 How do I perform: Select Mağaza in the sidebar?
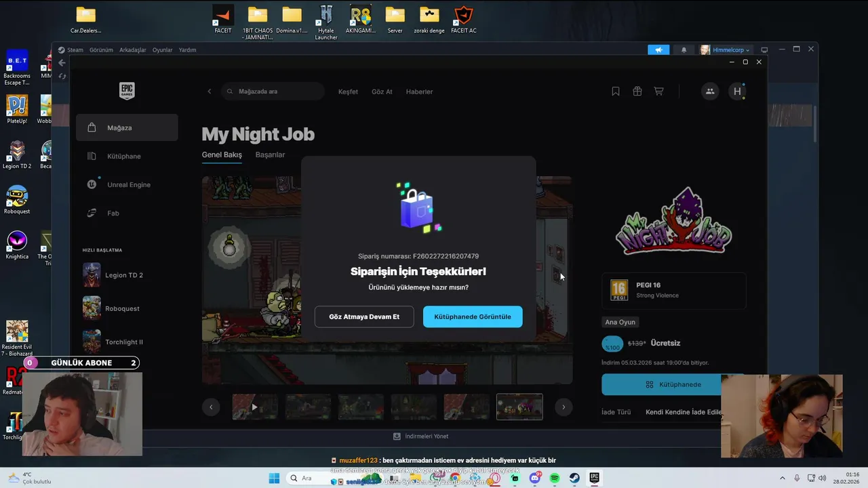[x=127, y=127]
